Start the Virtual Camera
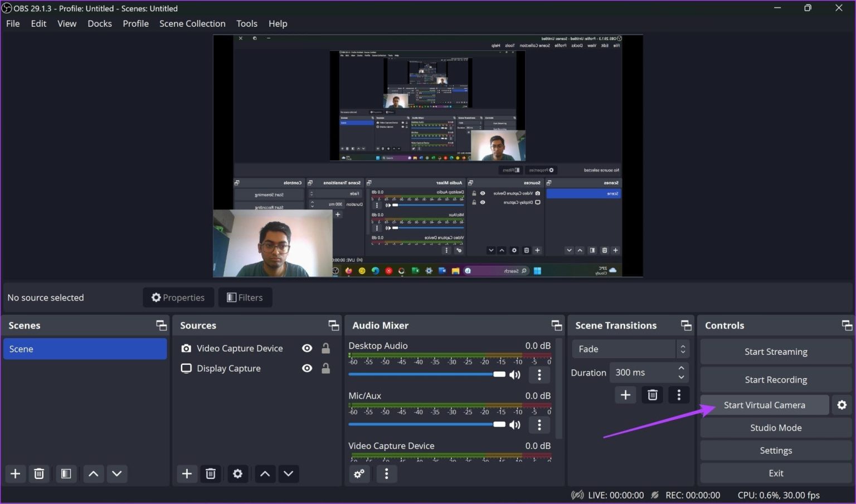This screenshot has width=856, height=504. tap(764, 405)
